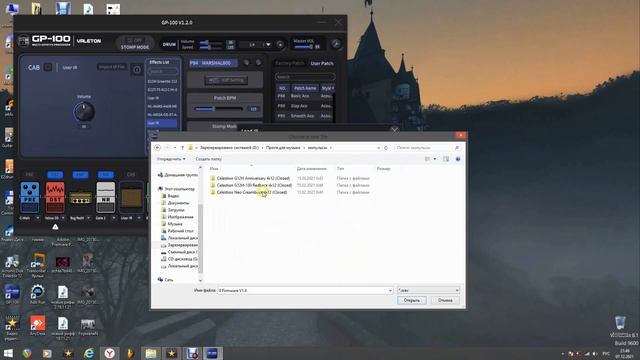Click the Effects List search field
This screenshot has width=640, height=360.
coord(163,71)
